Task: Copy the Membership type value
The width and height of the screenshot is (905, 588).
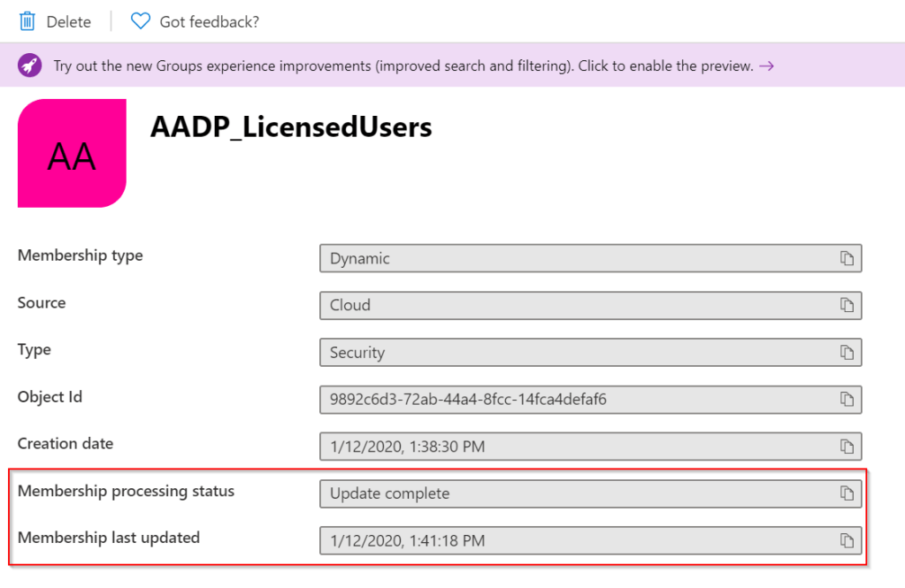Action: [x=847, y=258]
